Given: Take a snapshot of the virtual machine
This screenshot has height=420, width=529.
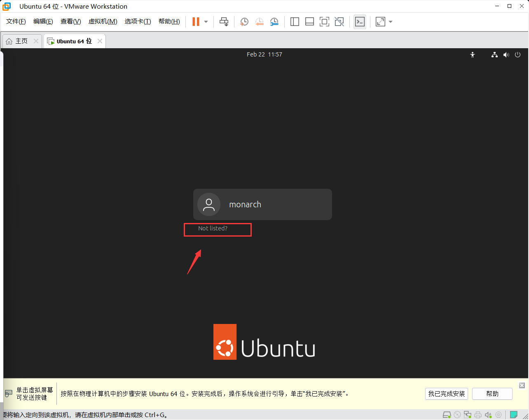Looking at the screenshot, I should pos(244,21).
